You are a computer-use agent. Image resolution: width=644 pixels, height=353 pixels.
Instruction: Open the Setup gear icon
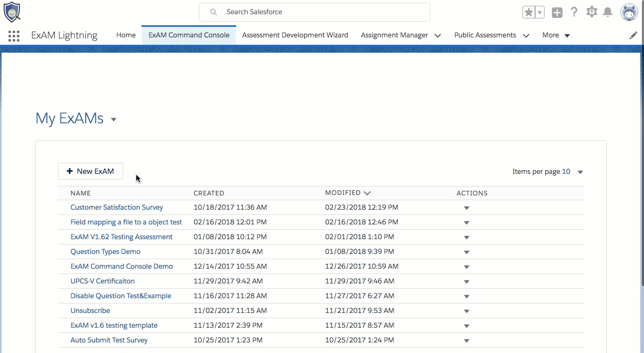[x=591, y=12]
